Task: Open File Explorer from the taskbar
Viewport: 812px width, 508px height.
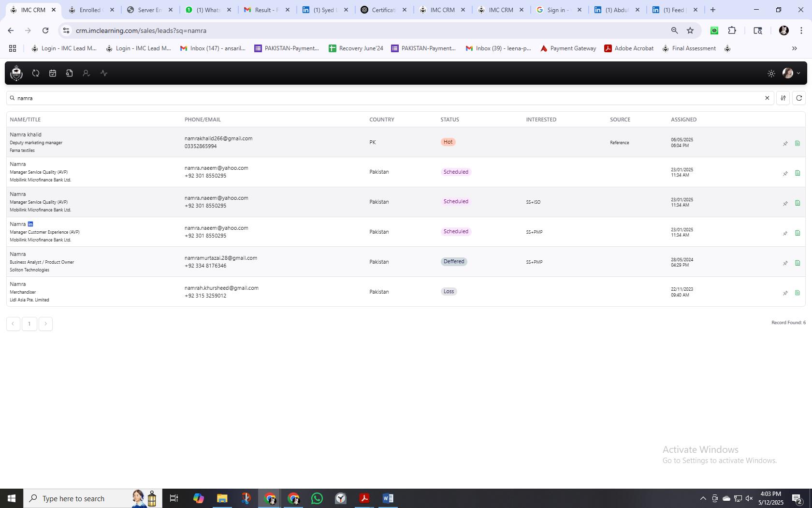Action: (222, 498)
